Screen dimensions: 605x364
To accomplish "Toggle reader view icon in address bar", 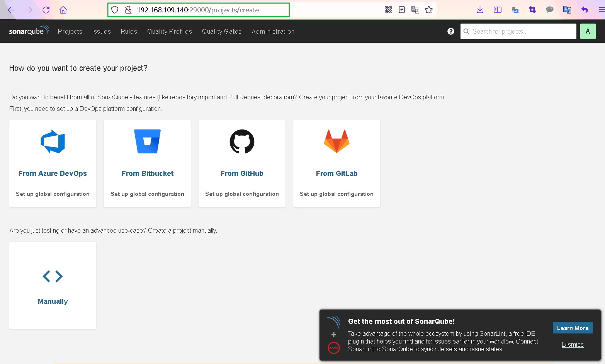I will [x=402, y=10].
